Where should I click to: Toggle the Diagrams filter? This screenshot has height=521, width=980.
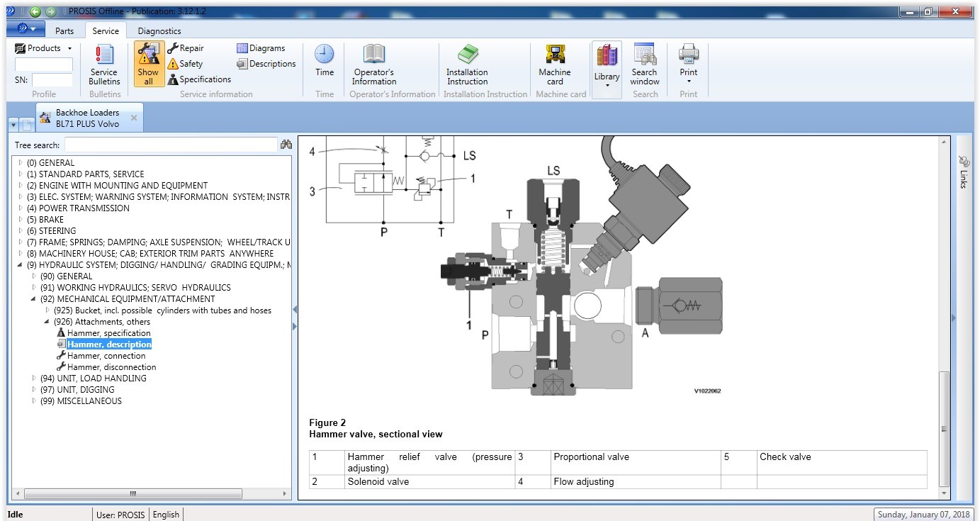(x=261, y=48)
